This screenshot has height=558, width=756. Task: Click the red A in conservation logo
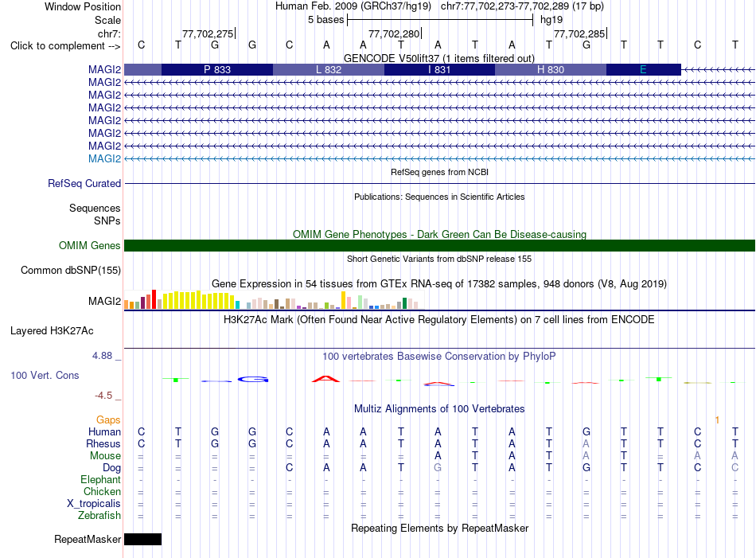coord(326,379)
